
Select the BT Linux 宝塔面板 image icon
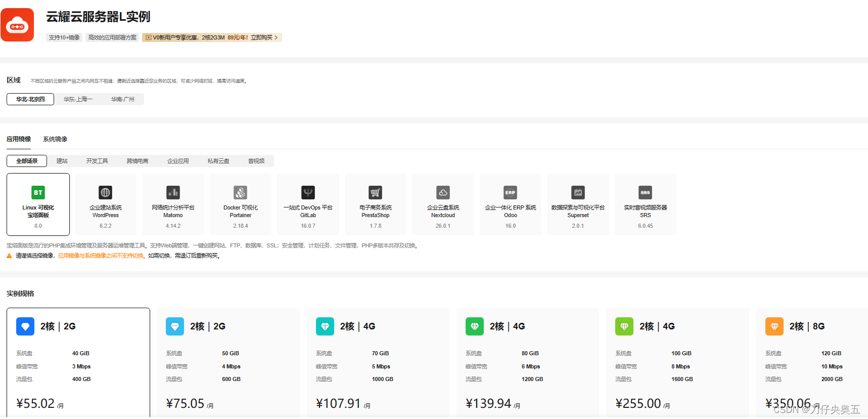click(x=38, y=192)
